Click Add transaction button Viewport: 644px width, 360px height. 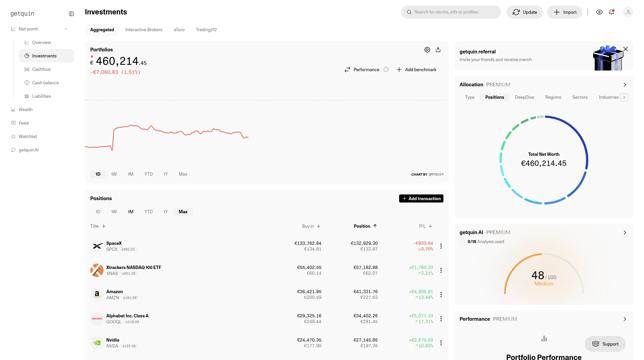pyautogui.click(x=421, y=198)
